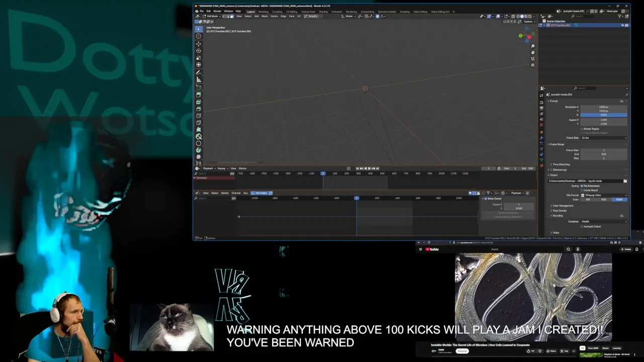Screen dimensions: 644x362
Task: Click the red X axis gizmo ball
Action: point(529,37)
